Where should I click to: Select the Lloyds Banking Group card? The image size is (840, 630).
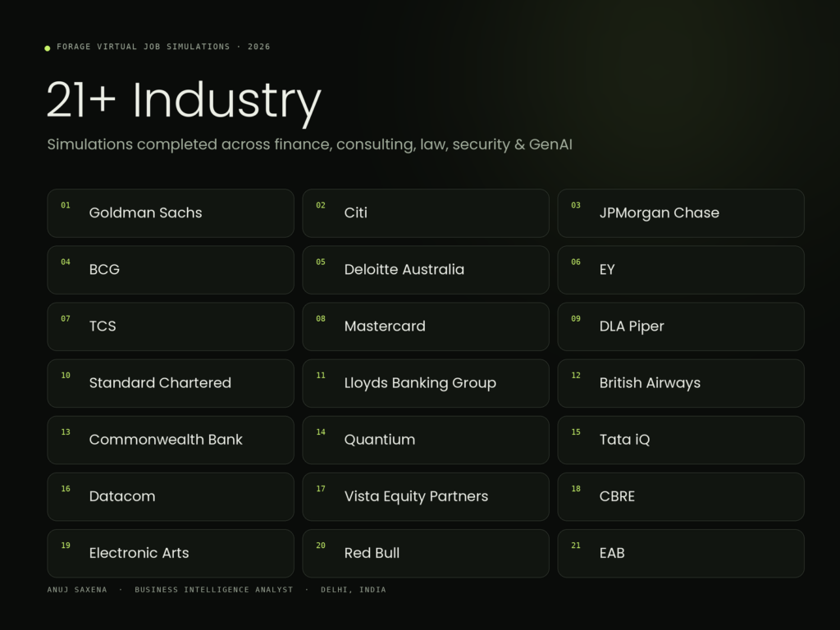(426, 384)
